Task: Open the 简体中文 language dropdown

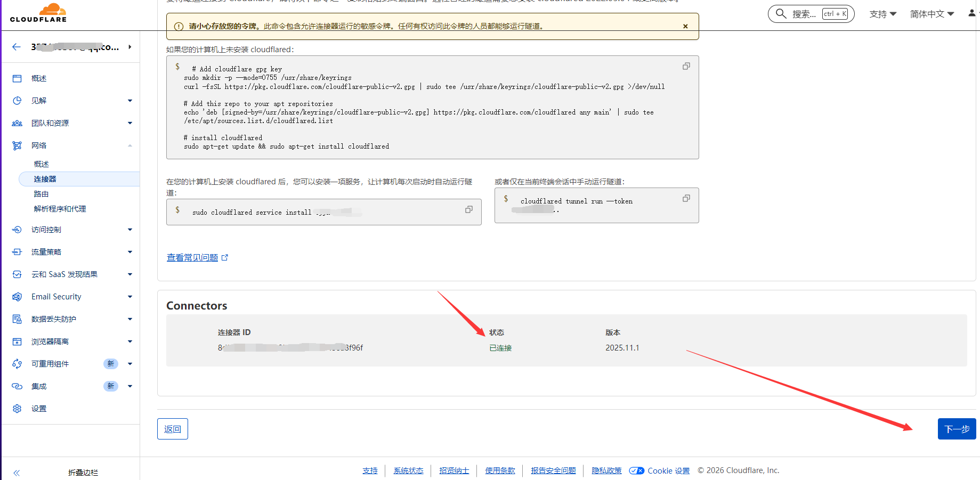Action: click(932, 14)
